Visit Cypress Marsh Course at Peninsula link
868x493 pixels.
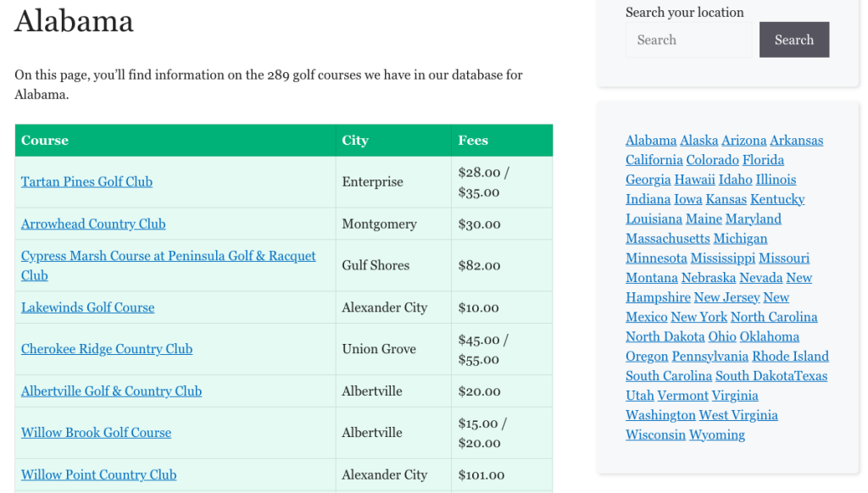pos(169,266)
